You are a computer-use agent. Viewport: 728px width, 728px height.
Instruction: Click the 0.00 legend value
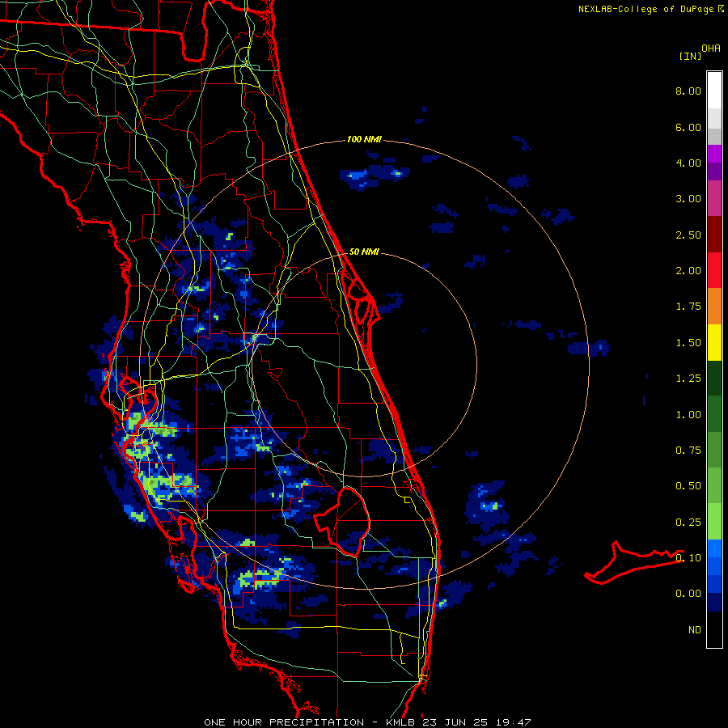pyautogui.click(x=688, y=594)
